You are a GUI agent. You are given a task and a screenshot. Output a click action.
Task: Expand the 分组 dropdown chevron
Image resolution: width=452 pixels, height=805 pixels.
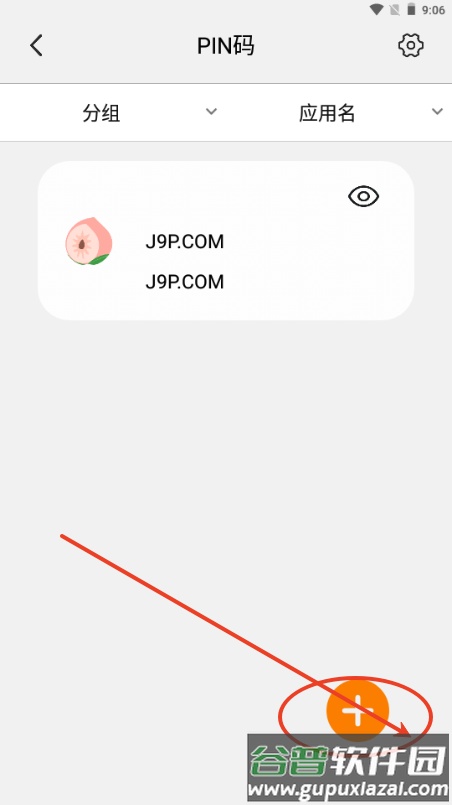point(211,111)
